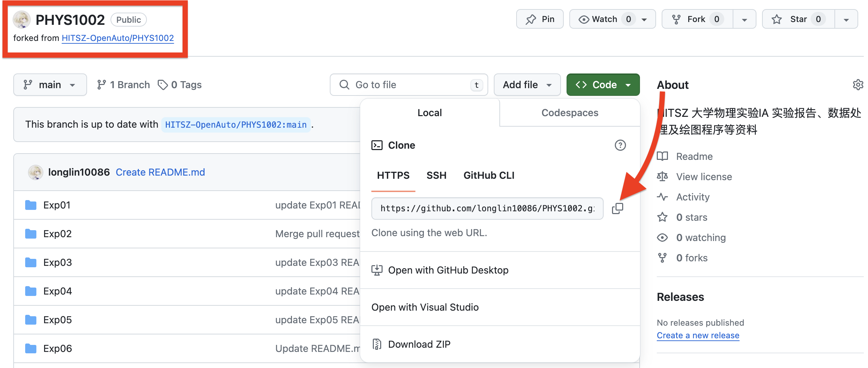Open the 0 forks link
The image size is (868, 368).
pos(692,258)
